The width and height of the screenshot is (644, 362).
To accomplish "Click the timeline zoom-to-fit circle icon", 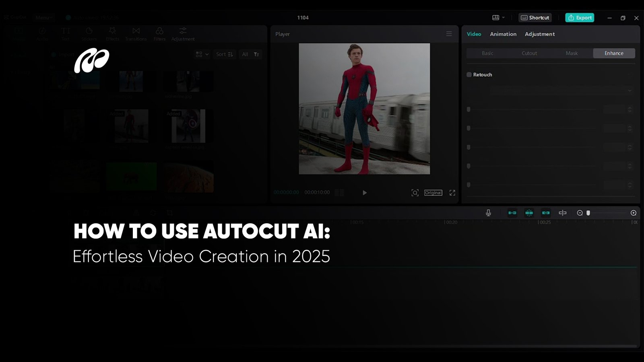I will [x=633, y=213].
